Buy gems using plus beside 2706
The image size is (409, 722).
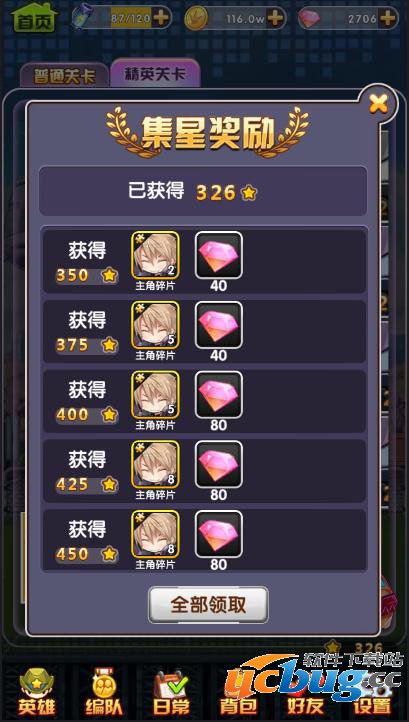(x=388, y=18)
